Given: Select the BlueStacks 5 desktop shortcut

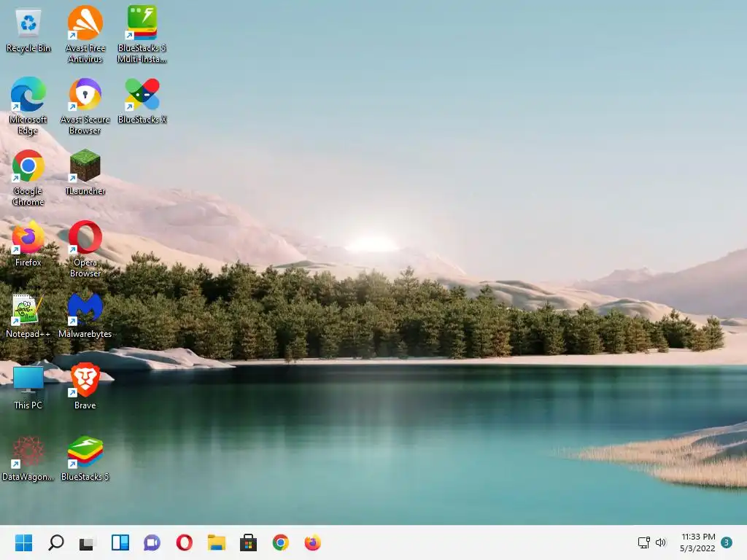Looking at the screenshot, I should [85, 459].
